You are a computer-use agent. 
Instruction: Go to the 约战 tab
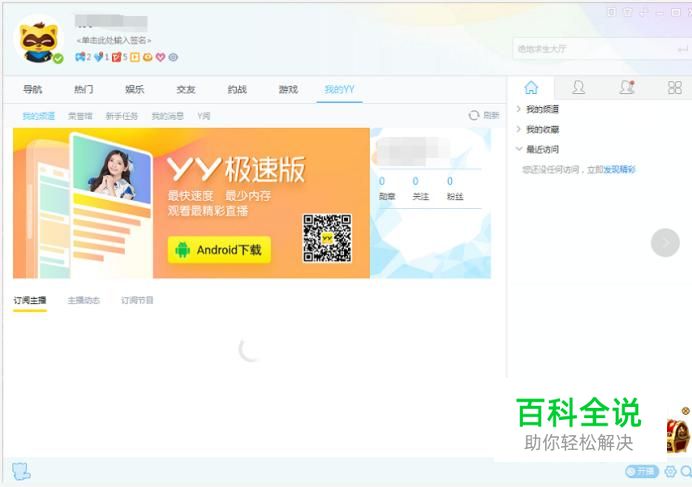pyautogui.click(x=237, y=89)
